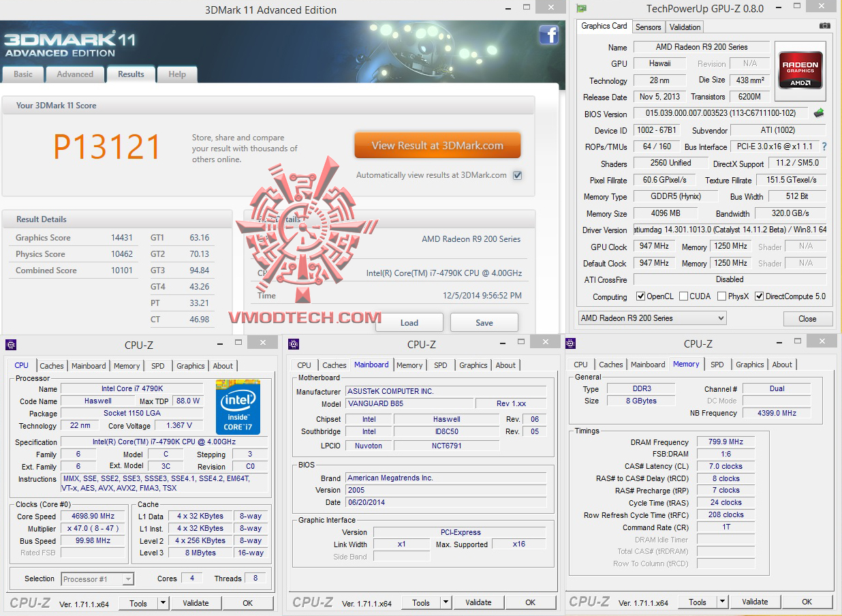Open Graphics tab in Memory CPU-Z window
842x616 pixels.
pos(750,365)
